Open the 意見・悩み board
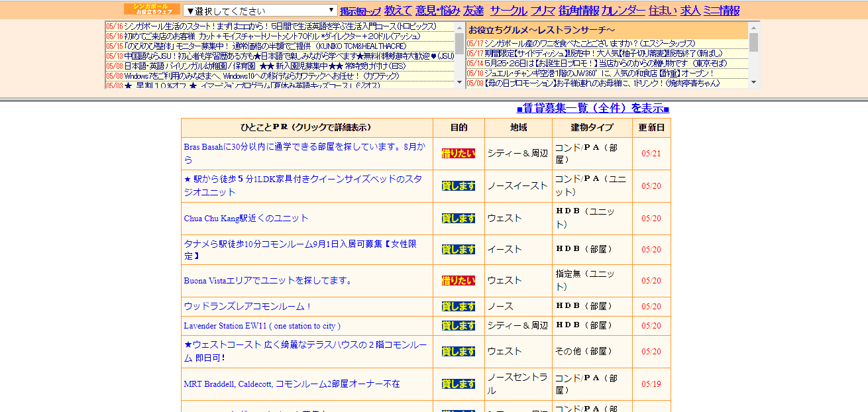 click(437, 11)
